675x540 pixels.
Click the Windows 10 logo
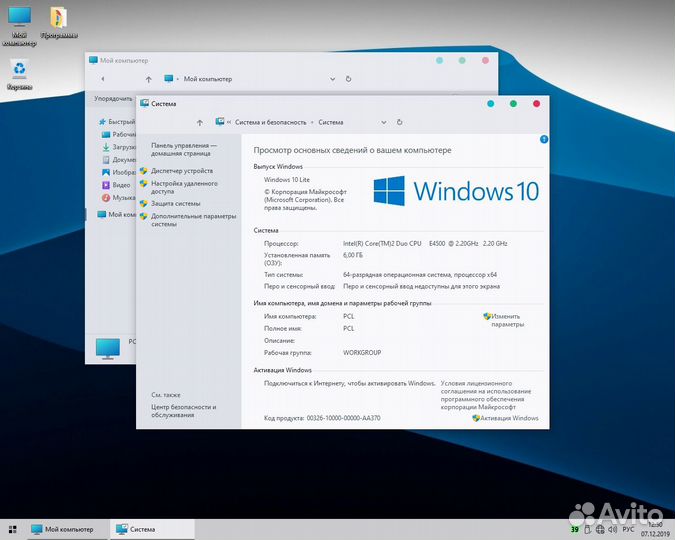point(456,191)
